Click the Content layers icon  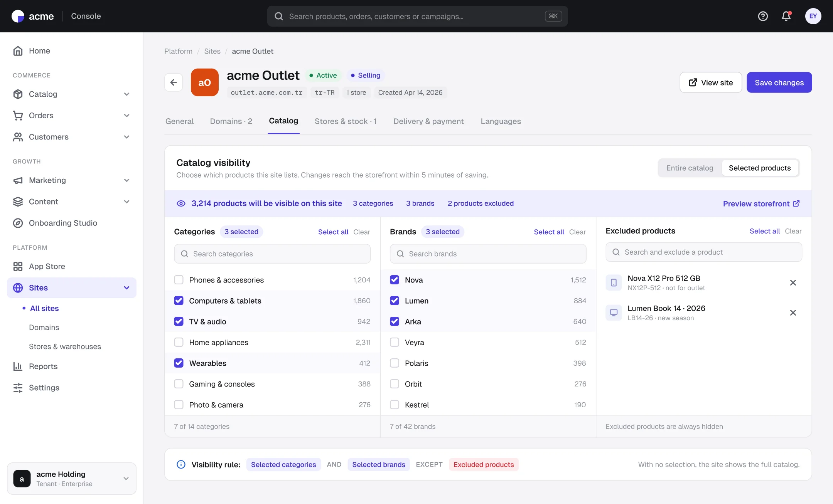coord(18,202)
